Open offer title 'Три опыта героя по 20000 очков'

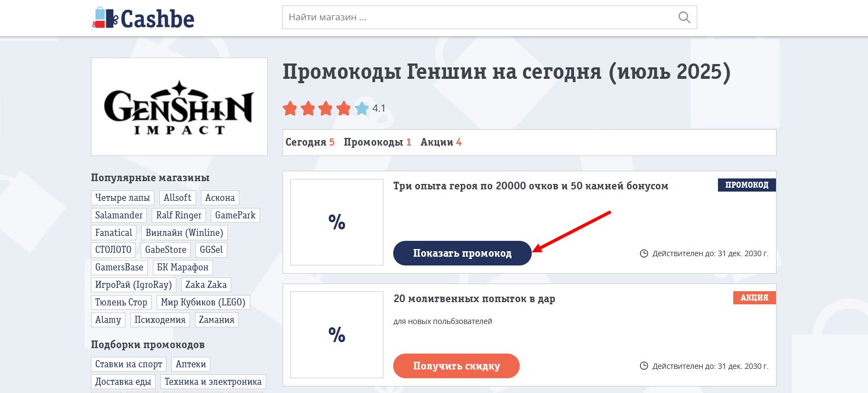click(x=531, y=186)
